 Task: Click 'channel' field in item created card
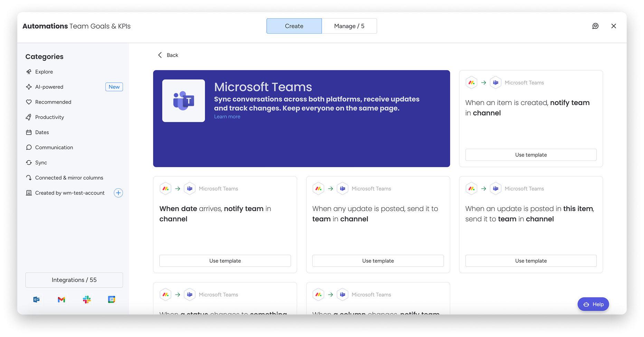click(487, 113)
